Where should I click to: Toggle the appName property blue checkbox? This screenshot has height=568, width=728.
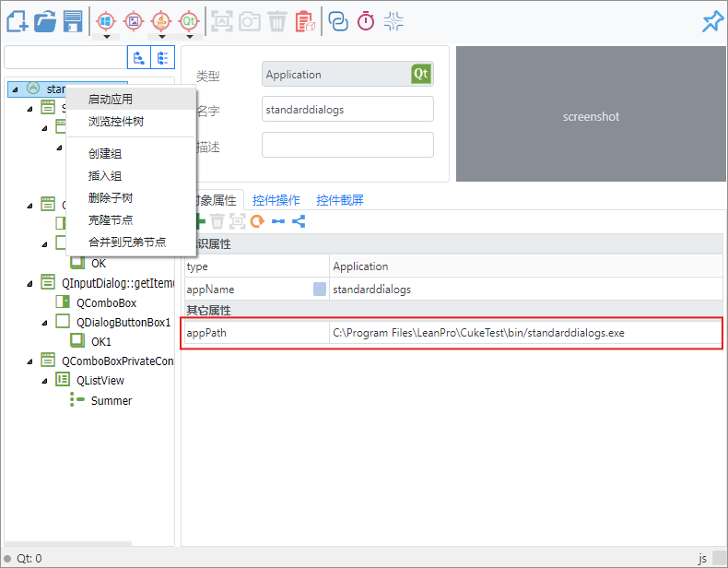320,290
